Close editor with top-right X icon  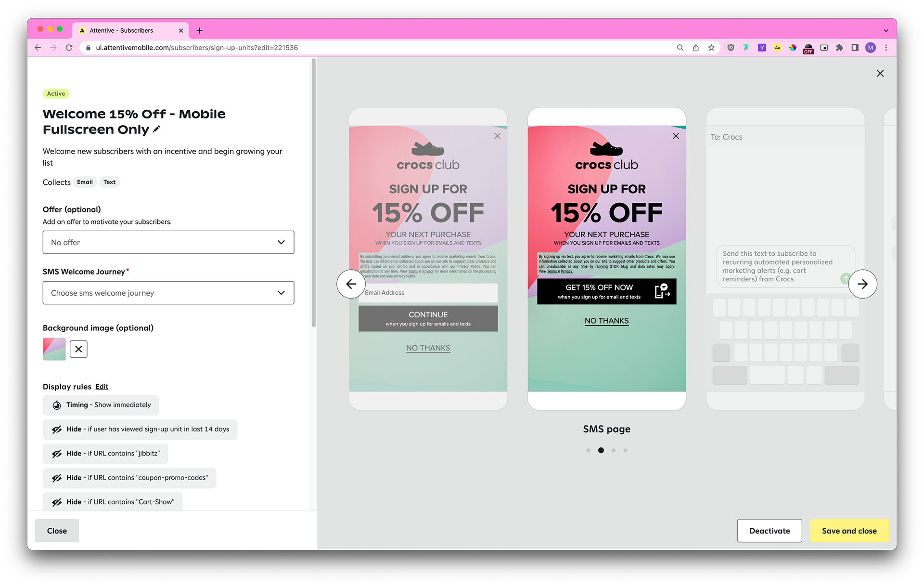(880, 74)
